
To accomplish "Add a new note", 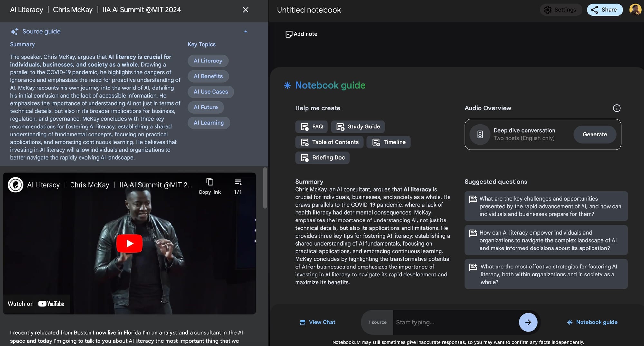I will coord(301,34).
